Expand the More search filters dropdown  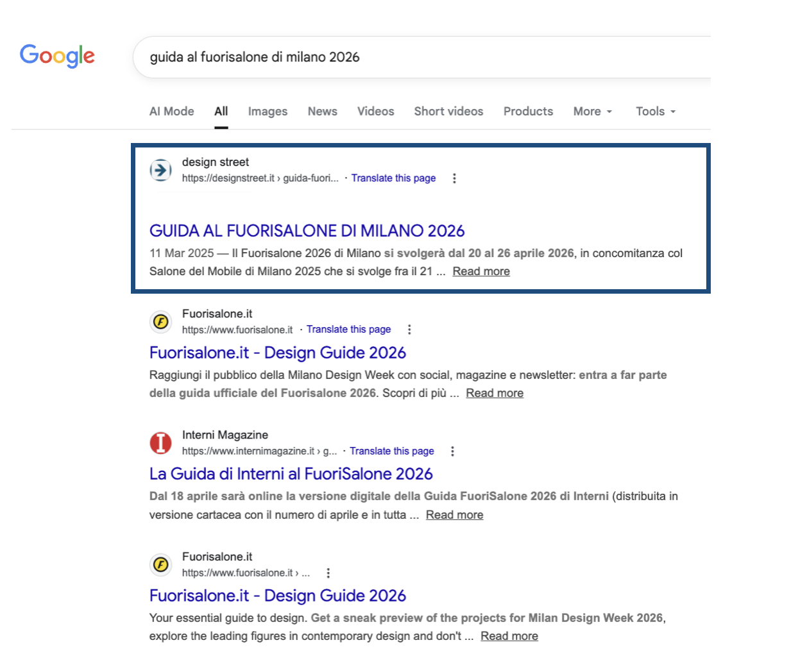pos(592,112)
